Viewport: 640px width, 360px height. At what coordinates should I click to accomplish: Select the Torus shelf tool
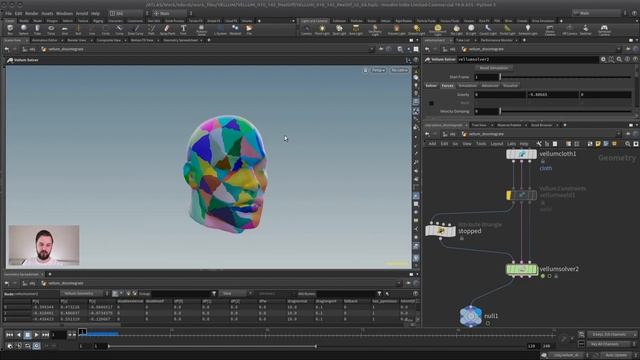coord(51,29)
